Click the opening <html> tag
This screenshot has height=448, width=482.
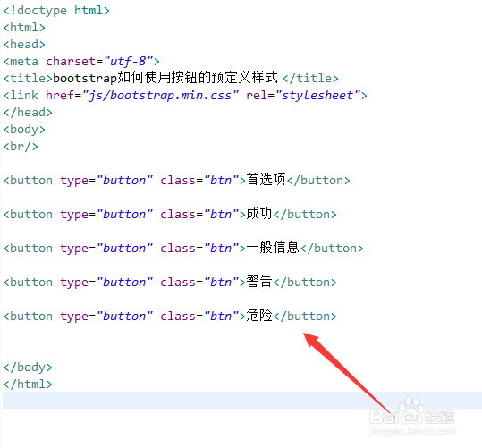click(x=24, y=28)
